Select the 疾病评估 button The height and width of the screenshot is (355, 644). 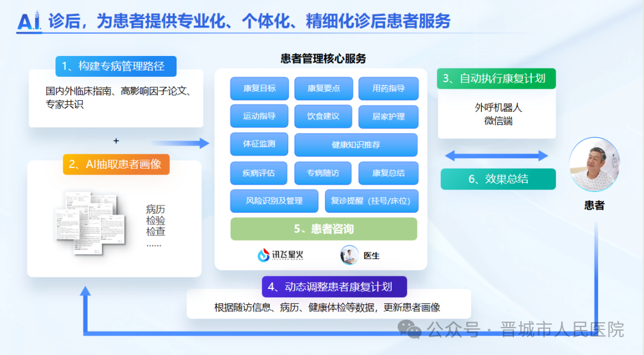click(x=259, y=173)
